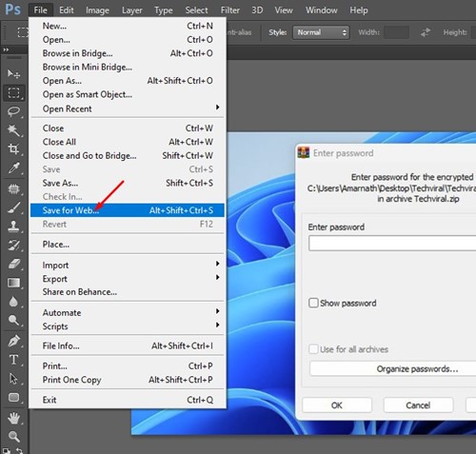The height and width of the screenshot is (454, 476).
Task: Select the Move tool
Action: point(13,74)
